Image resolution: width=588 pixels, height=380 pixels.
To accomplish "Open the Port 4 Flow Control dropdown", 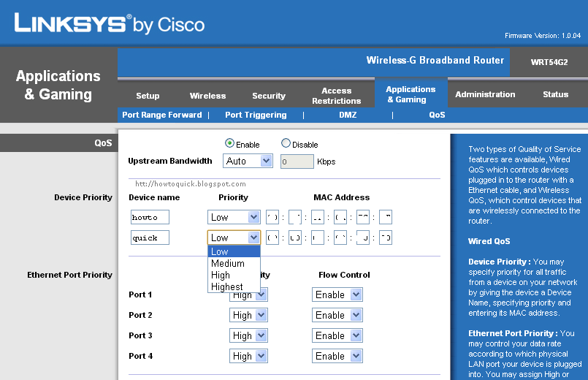I will click(x=337, y=356).
